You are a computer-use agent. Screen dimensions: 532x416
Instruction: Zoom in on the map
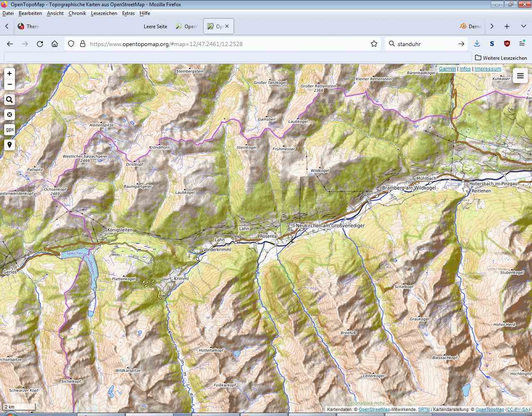coord(9,73)
